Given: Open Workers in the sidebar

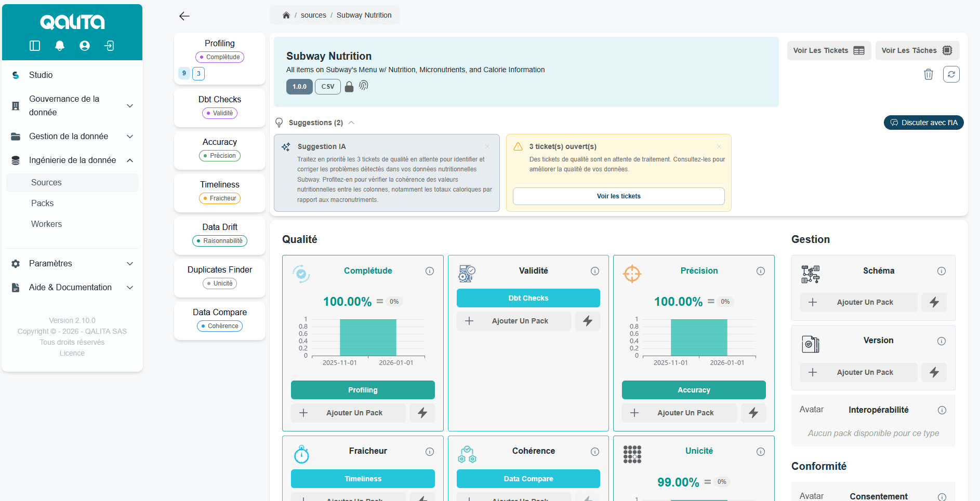Looking at the screenshot, I should coord(72,224).
